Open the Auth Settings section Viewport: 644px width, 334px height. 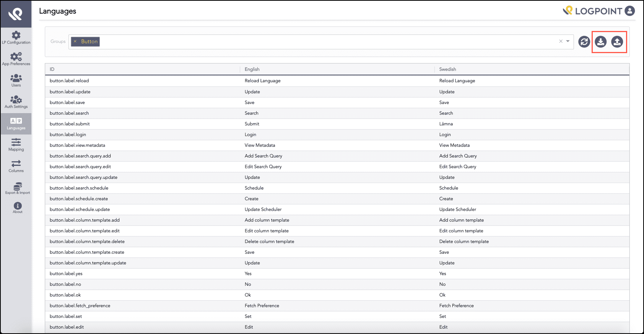tap(16, 101)
